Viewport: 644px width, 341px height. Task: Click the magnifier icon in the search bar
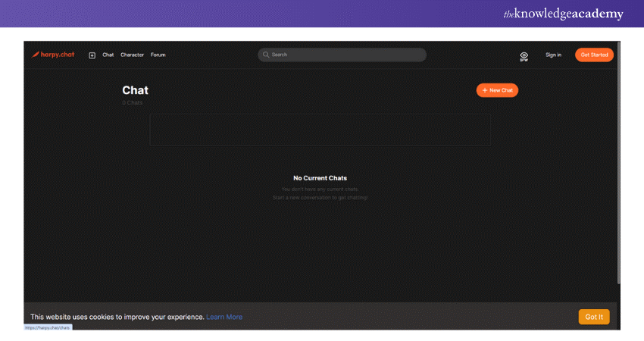266,55
